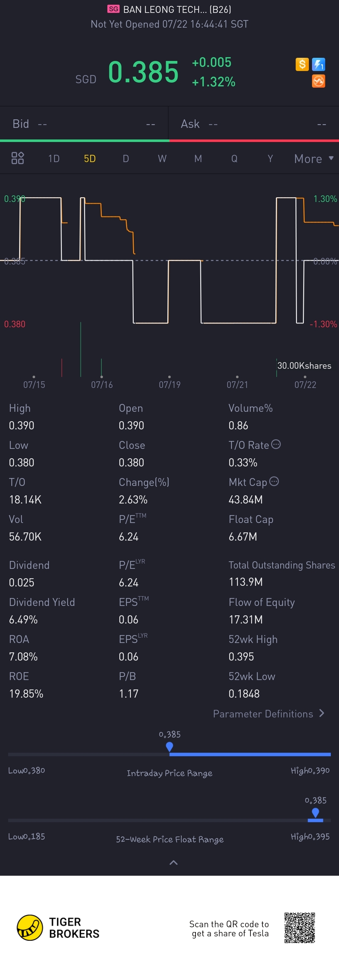
Task: Collapse the stats panel with the up chevron
Action: 173,863
